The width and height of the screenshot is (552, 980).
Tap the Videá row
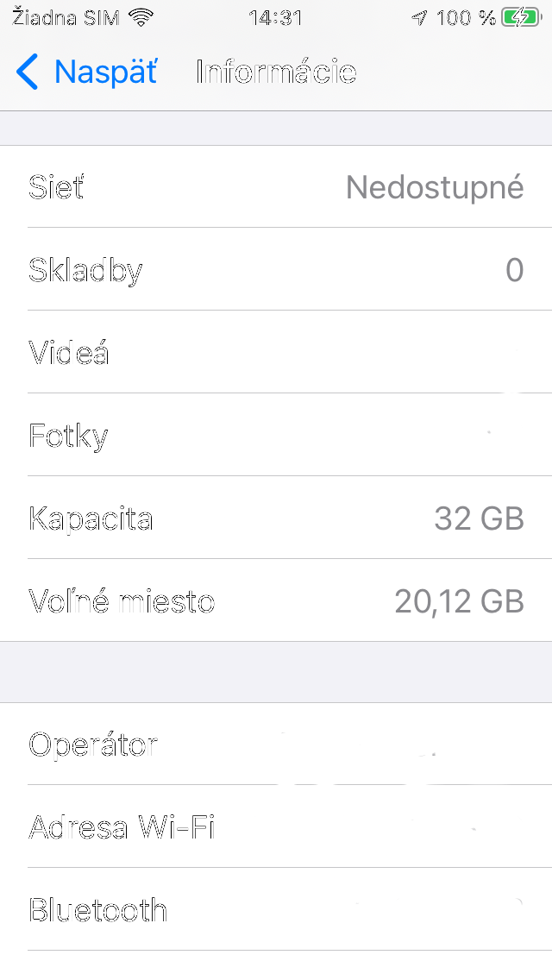tap(276, 353)
